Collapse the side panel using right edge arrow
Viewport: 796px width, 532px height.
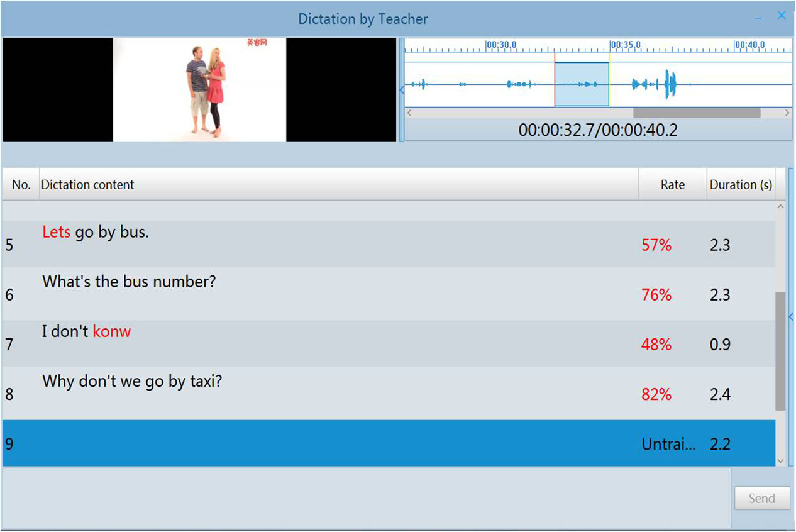tap(792, 317)
